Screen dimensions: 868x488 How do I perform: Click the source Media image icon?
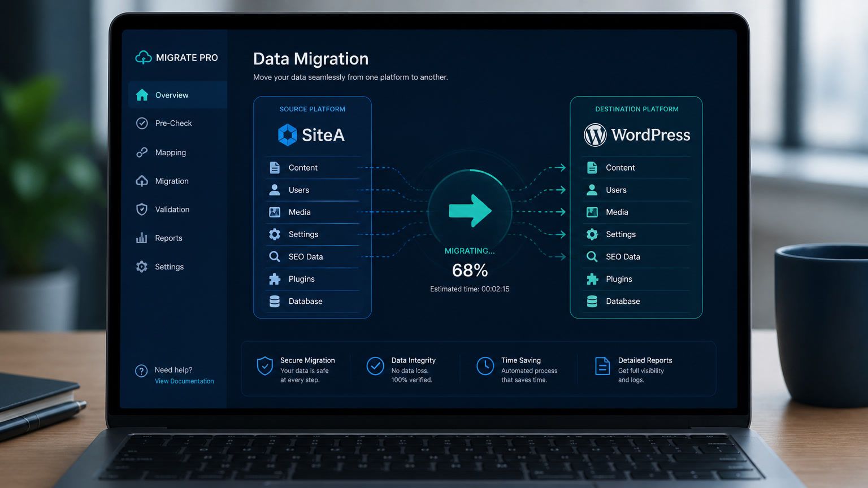pyautogui.click(x=275, y=212)
